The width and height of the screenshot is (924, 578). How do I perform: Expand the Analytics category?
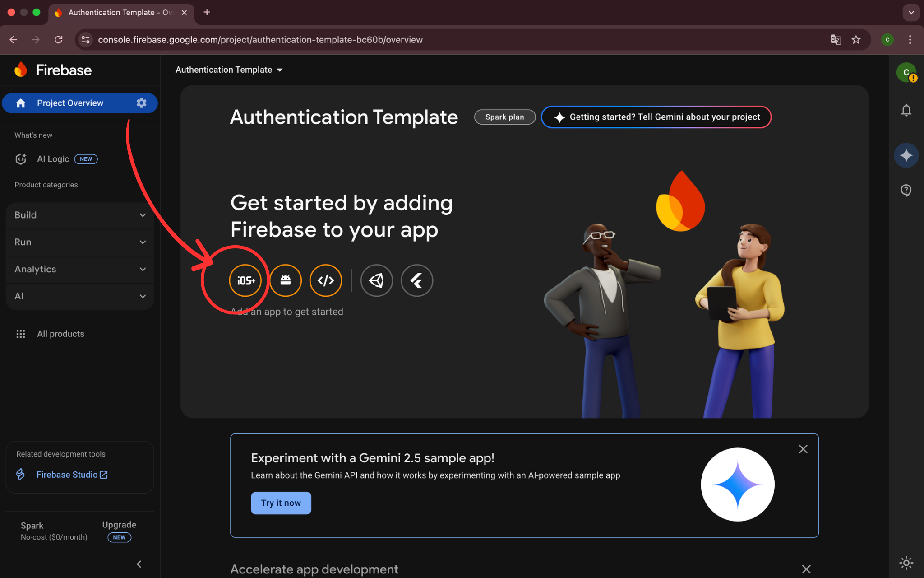pos(80,269)
